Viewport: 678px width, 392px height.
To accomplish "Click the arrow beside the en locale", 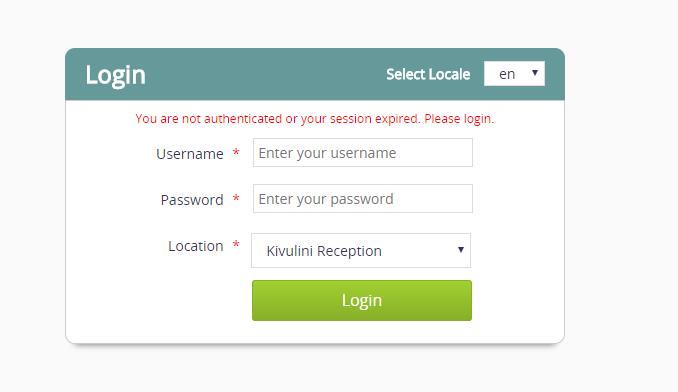I will pyautogui.click(x=535, y=73).
